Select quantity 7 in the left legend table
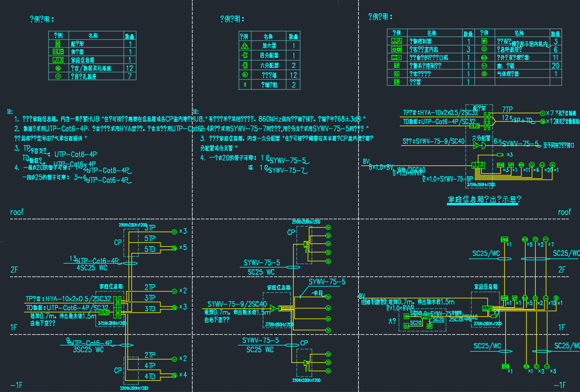 click(130, 76)
